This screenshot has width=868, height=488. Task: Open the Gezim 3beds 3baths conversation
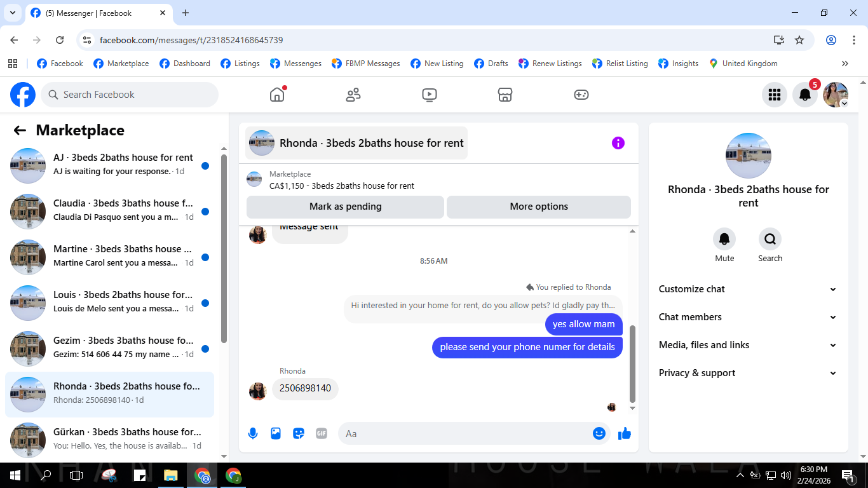tap(109, 349)
